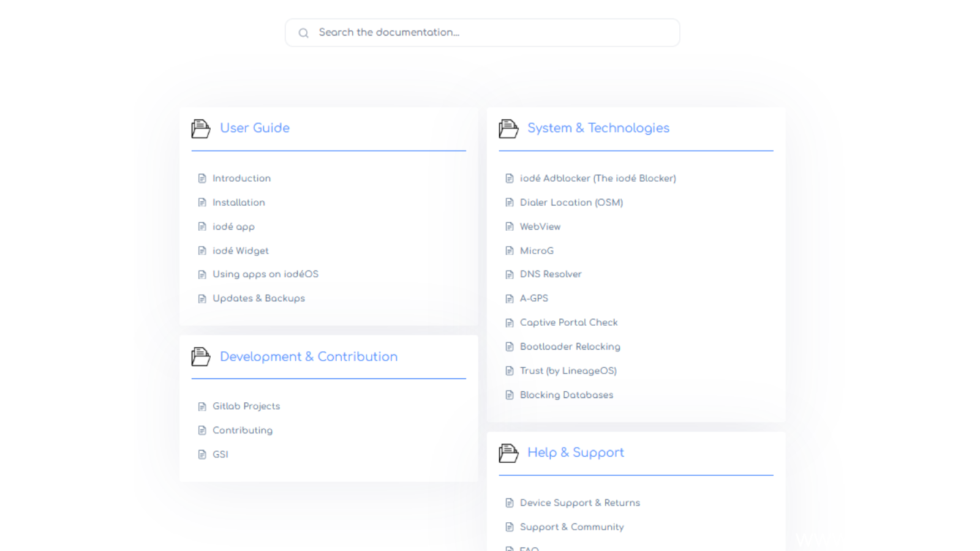Click document icon beside GSI
The width and height of the screenshot is (980, 551).
(x=202, y=455)
